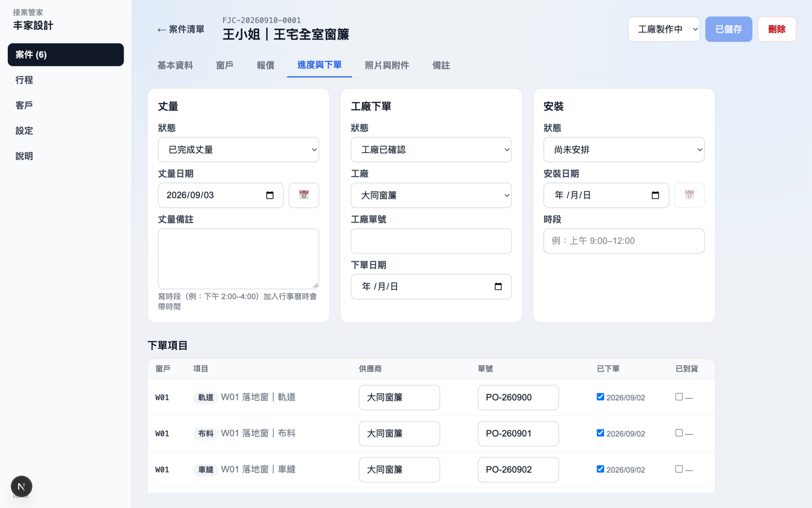The image size is (812, 508).
Task: Click the 下單日期 date field
Action: pos(431,287)
